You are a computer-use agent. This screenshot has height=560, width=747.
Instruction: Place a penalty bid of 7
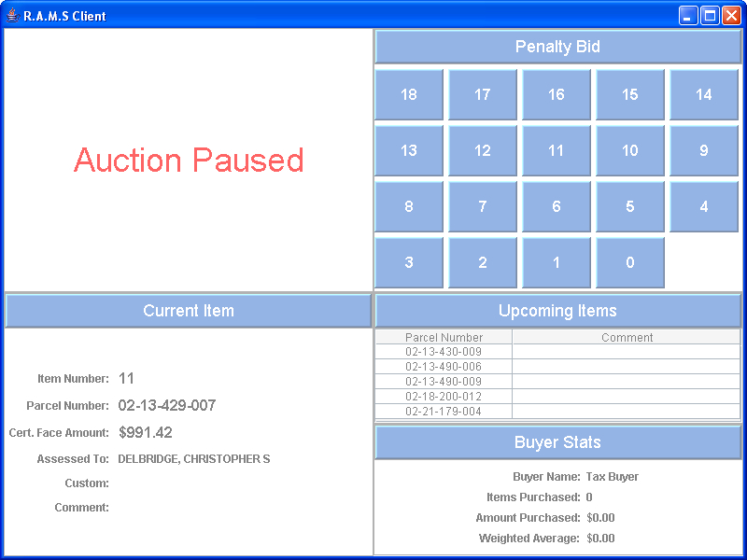(483, 206)
